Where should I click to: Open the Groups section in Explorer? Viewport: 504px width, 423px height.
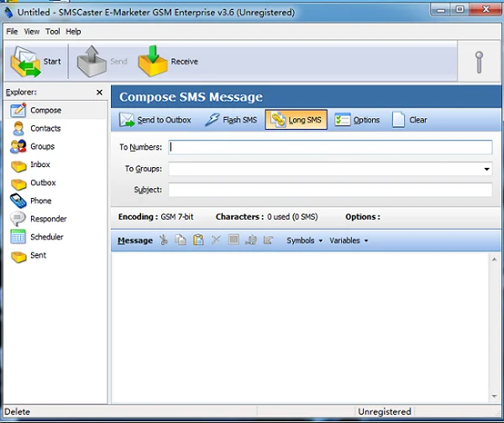[42, 146]
